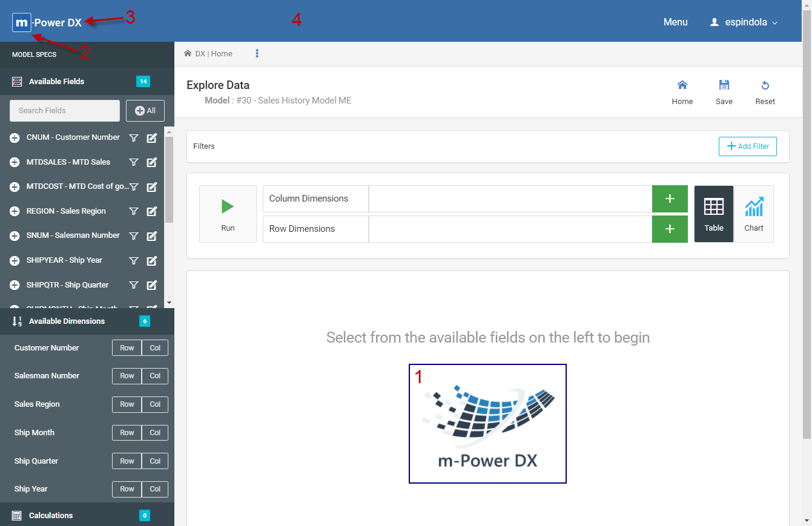Add a row dimension with plus button

pyautogui.click(x=670, y=229)
